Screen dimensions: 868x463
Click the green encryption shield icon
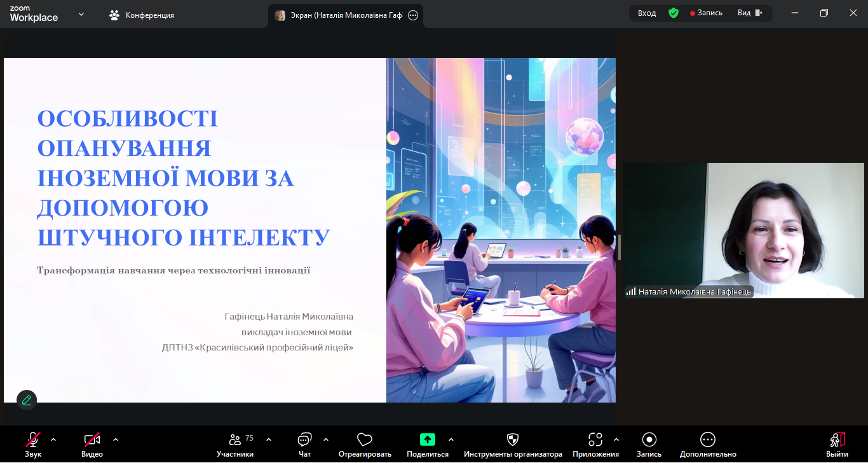point(674,13)
